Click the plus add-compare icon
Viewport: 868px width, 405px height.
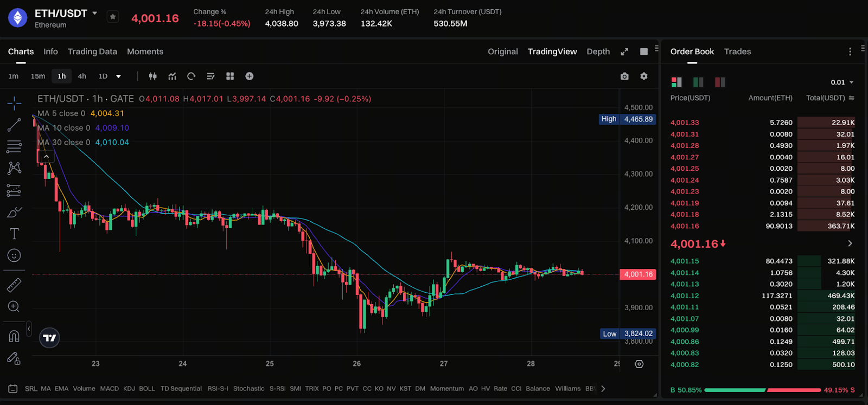250,76
